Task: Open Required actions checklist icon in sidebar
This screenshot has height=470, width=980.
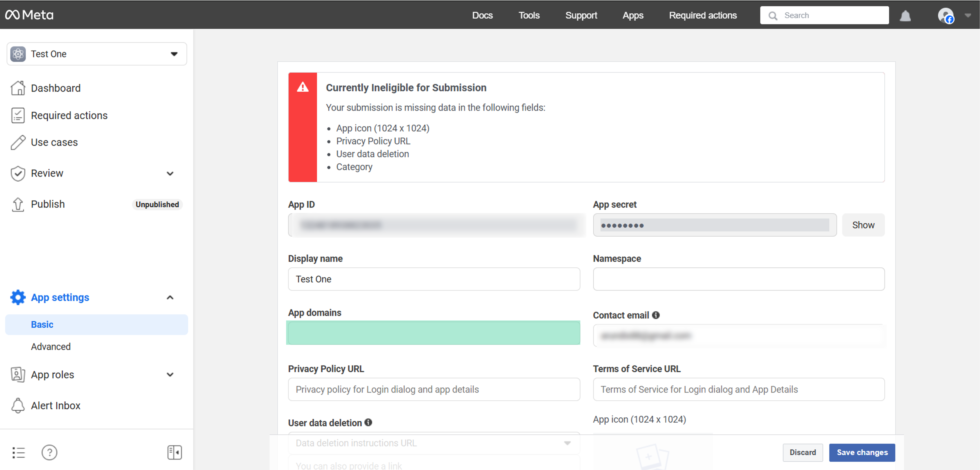Action: [18, 115]
